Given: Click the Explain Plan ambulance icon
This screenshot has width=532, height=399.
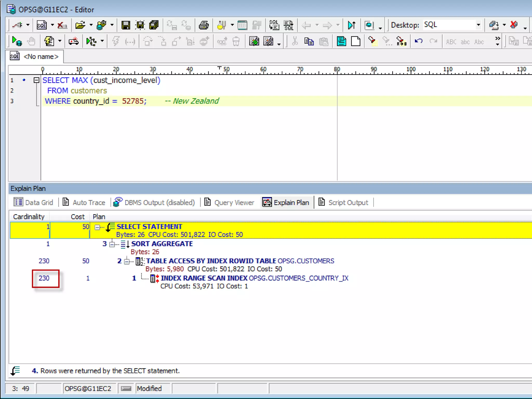Looking at the screenshot, I should pos(74,41).
